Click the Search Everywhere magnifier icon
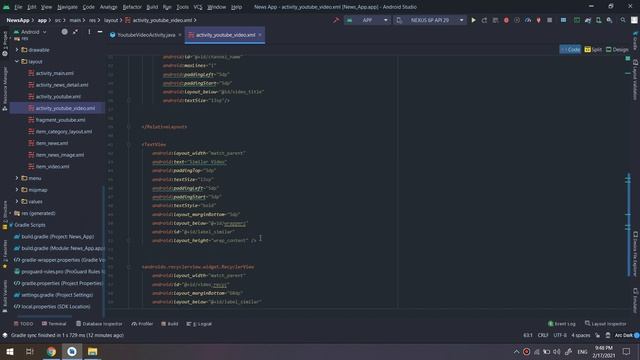Screen dimensions: 640x360 (x=623, y=20)
